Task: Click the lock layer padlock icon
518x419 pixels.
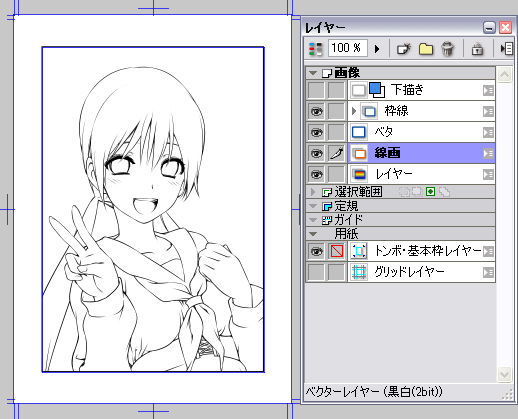Action: 477,49
